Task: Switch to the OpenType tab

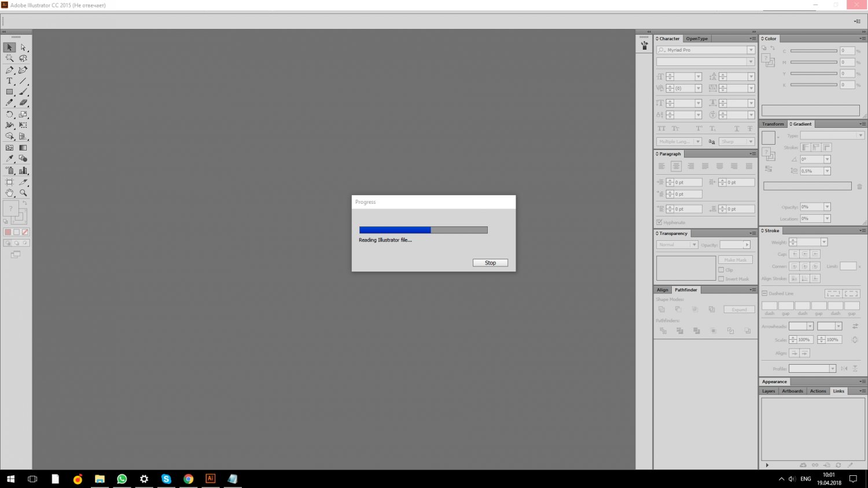Action: coord(697,39)
